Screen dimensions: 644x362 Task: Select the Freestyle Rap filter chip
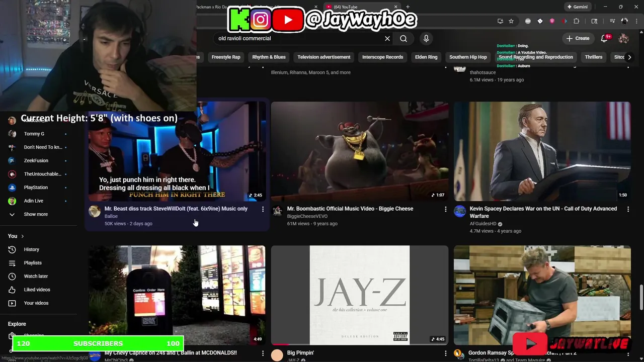coord(226,57)
